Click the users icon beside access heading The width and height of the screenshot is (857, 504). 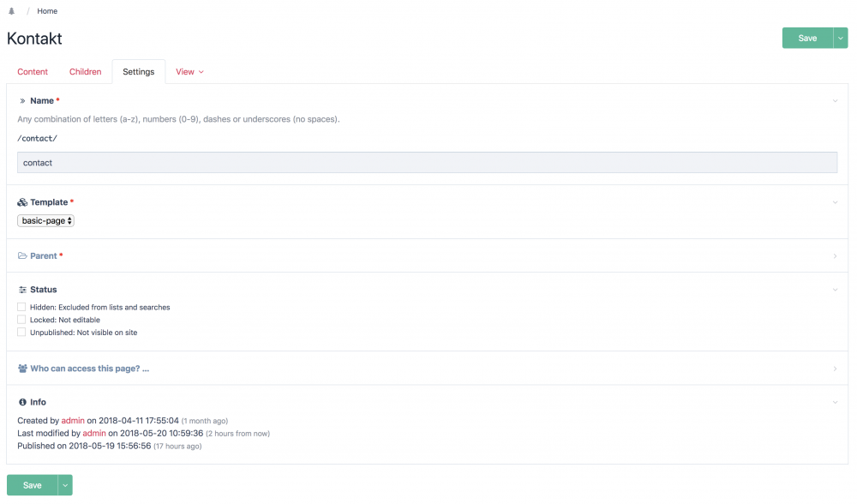[22, 369]
